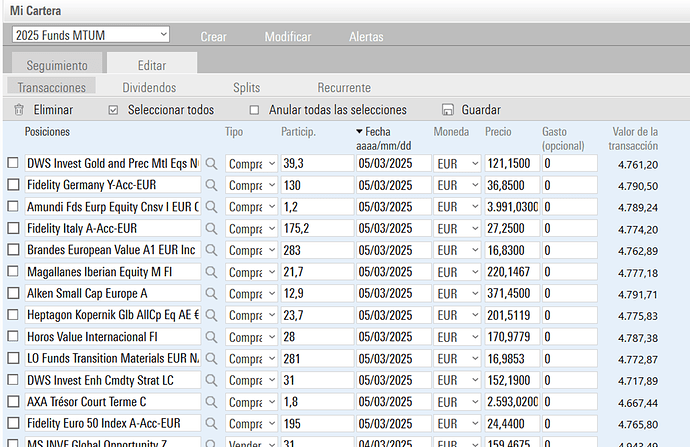Tick checkbox for DWS Invest Gold row
690x447 pixels.
[13, 163]
